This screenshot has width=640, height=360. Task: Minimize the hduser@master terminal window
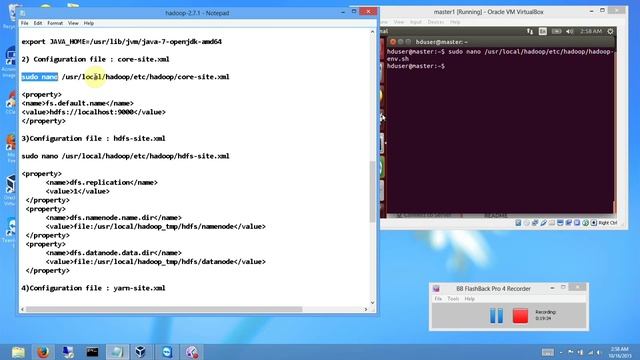400,42
